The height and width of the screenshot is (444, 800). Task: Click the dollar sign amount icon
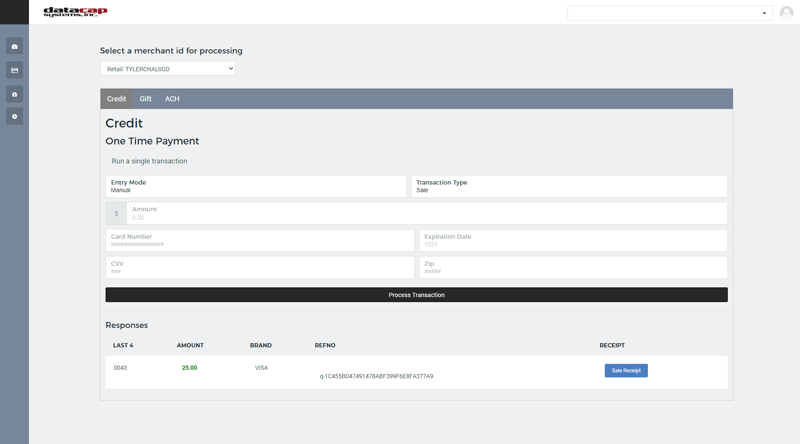116,213
